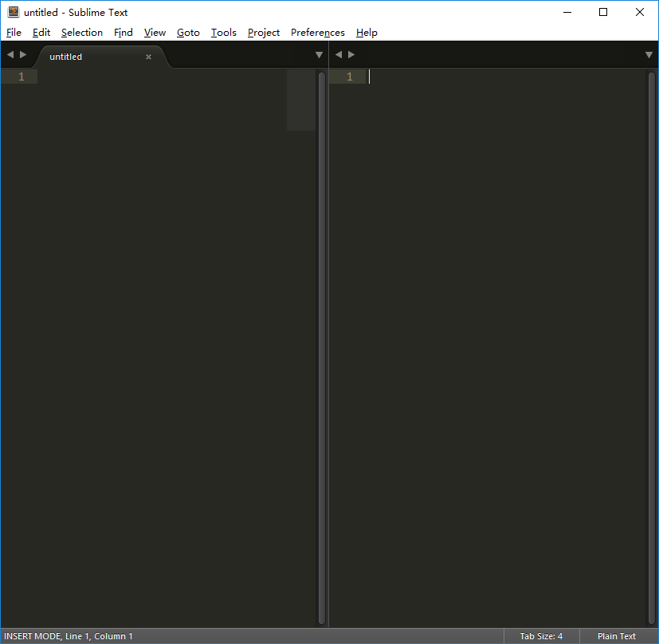The image size is (659, 644).
Task: Click right pane previous-tab arrow
Action: pos(339,55)
